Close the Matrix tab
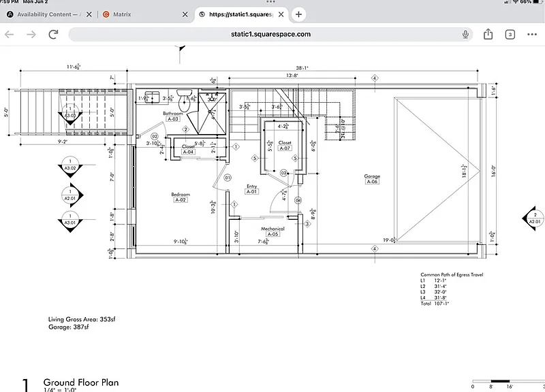This screenshot has height=392, width=545. [183, 14]
